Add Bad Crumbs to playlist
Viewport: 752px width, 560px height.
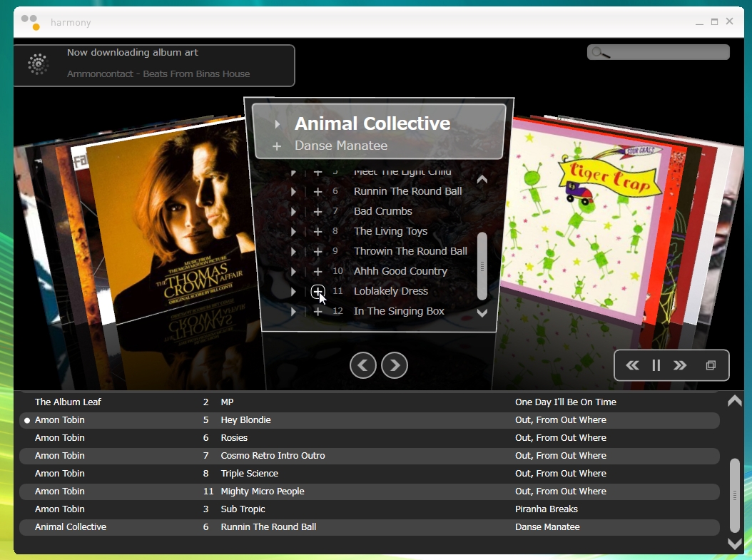[x=317, y=211]
